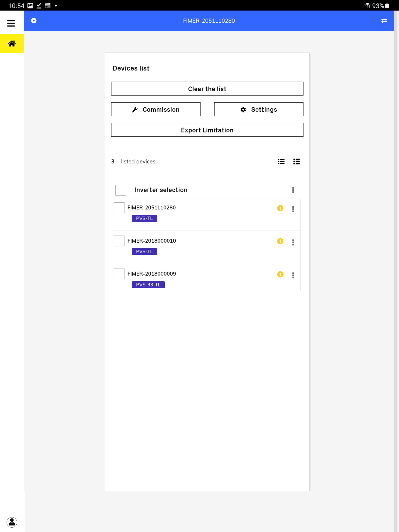Image resolution: width=399 pixels, height=532 pixels.
Task: Switch to detailed list view icon
Action: click(x=296, y=162)
